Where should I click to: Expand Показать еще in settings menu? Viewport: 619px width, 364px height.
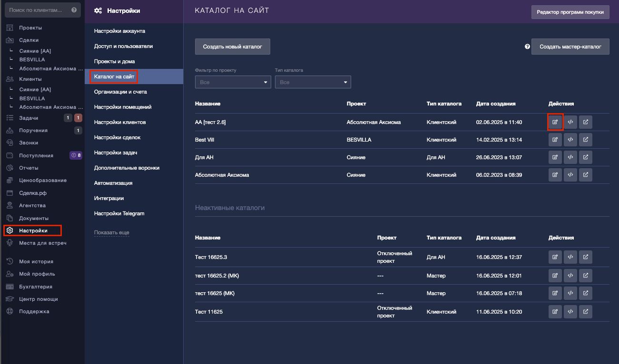point(111,232)
